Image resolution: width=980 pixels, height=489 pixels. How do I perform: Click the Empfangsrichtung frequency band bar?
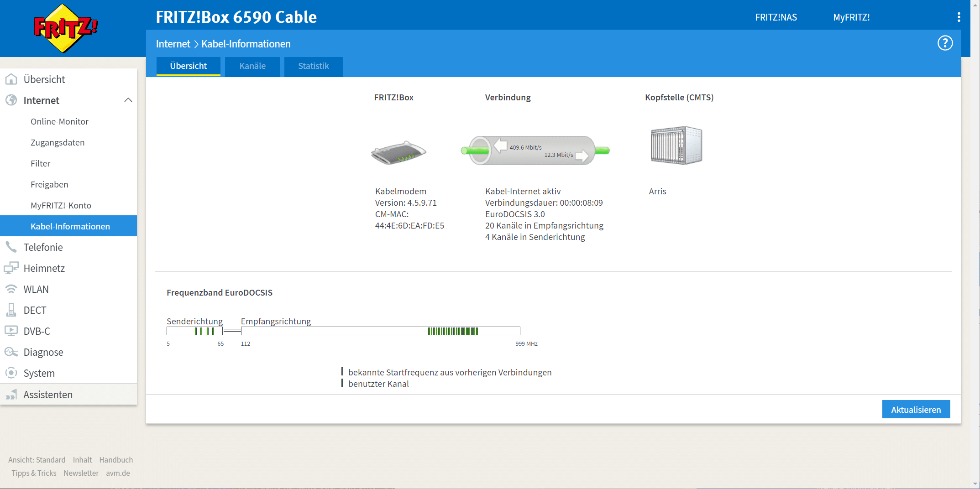coord(380,331)
